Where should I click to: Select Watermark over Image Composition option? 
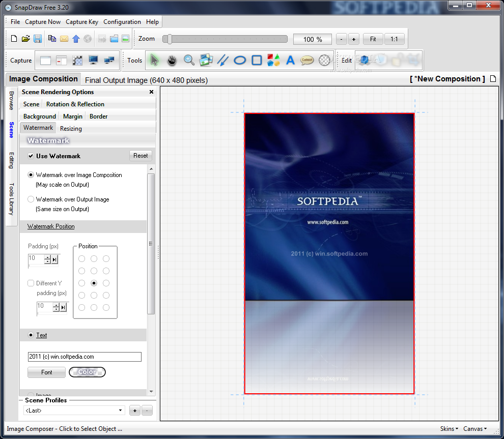pos(31,175)
